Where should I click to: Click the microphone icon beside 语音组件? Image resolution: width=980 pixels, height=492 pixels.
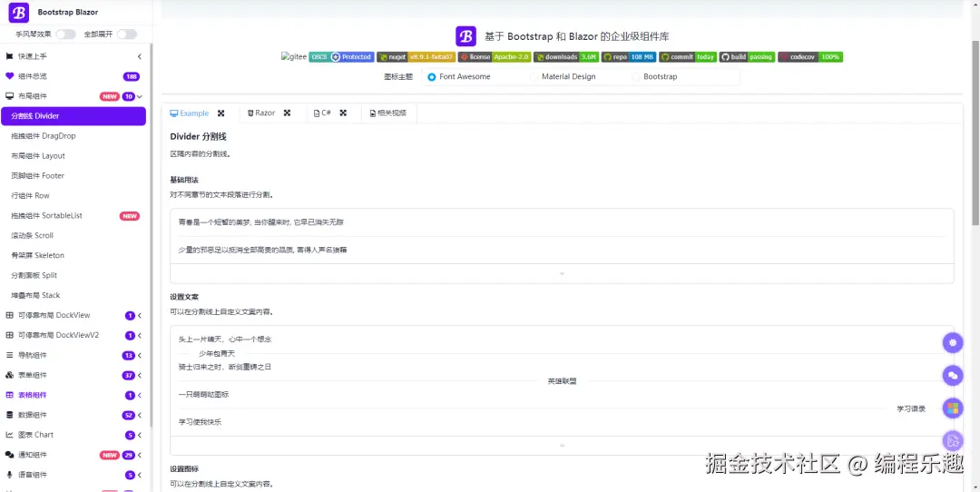click(x=9, y=475)
